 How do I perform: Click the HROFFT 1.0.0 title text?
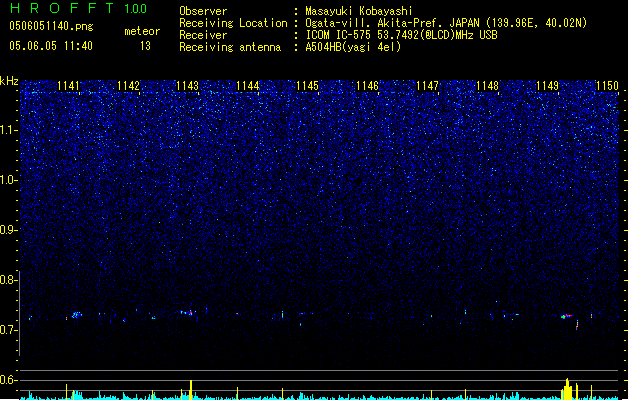pos(78,8)
